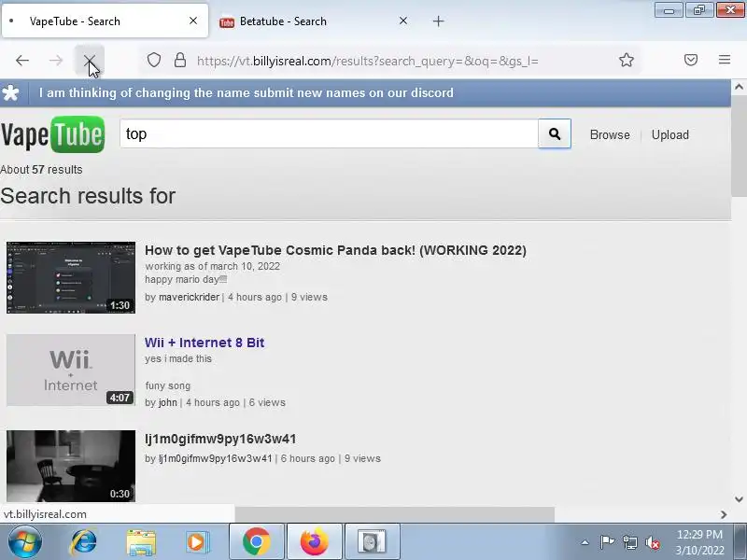Click the disk utility taskbar icon
747x560 pixels.
point(372,542)
